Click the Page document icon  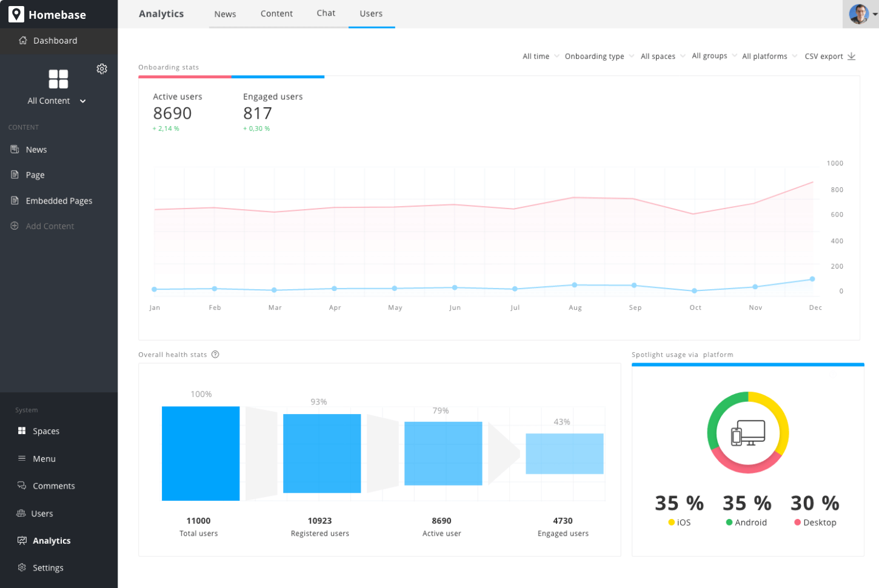[15, 175]
